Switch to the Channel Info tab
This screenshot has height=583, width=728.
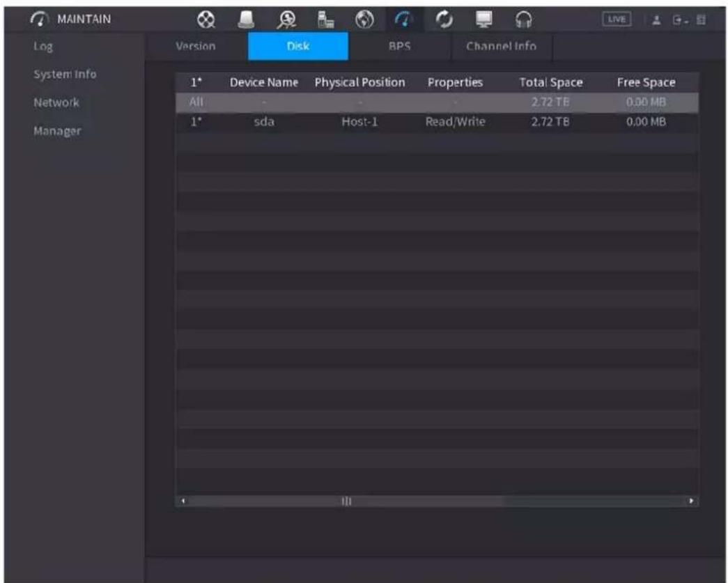(x=502, y=47)
